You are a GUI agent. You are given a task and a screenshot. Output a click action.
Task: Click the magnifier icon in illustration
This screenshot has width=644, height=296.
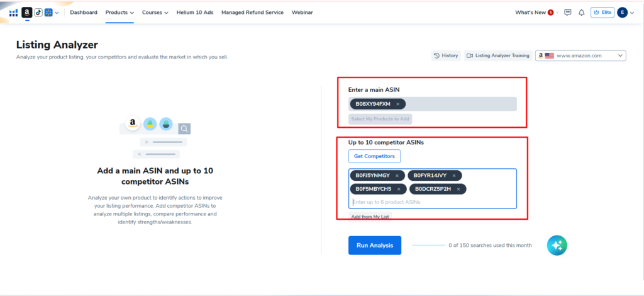(x=184, y=128)
